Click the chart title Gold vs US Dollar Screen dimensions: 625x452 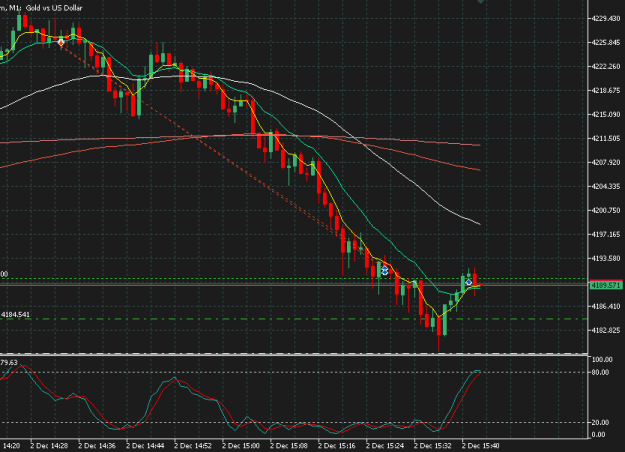(x=54, y=8)
